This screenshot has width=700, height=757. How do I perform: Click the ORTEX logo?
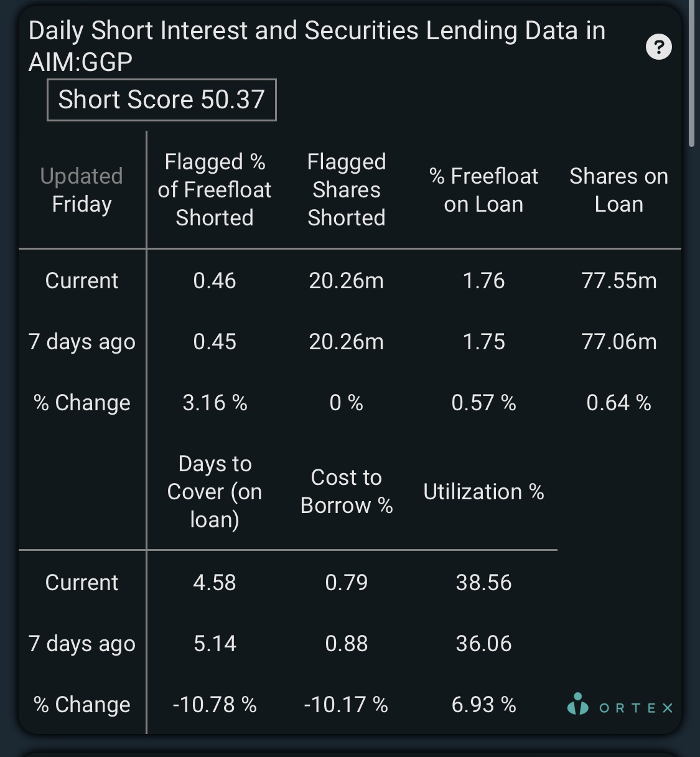pos(620,705)
